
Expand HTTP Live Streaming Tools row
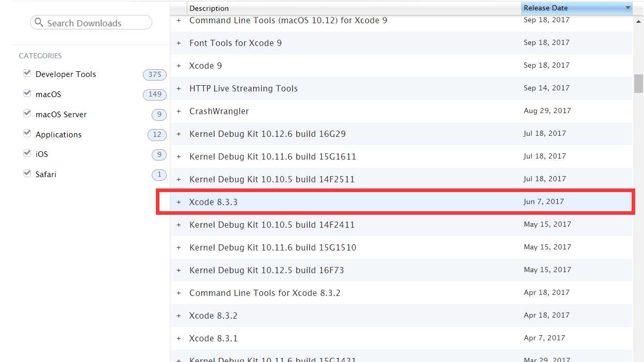(x=179, y=88)
